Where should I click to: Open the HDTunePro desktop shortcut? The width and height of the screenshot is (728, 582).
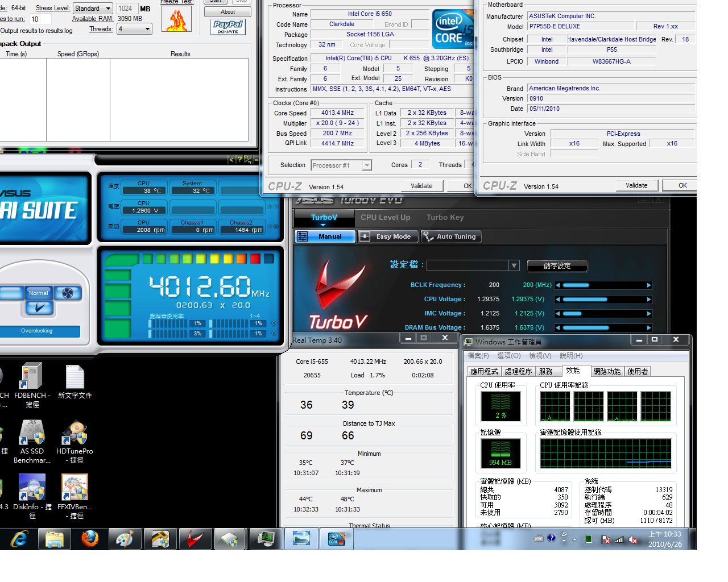click(75, 442)
